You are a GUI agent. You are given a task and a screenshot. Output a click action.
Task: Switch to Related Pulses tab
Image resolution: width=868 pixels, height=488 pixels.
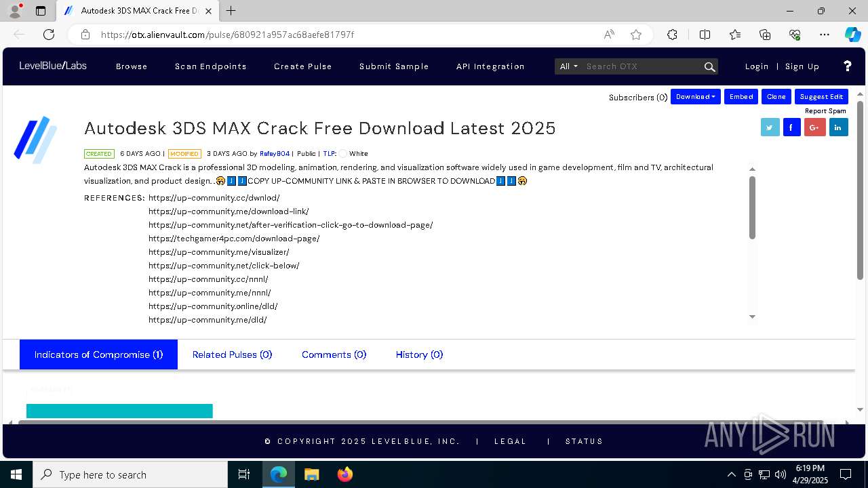tap(232, 354)
